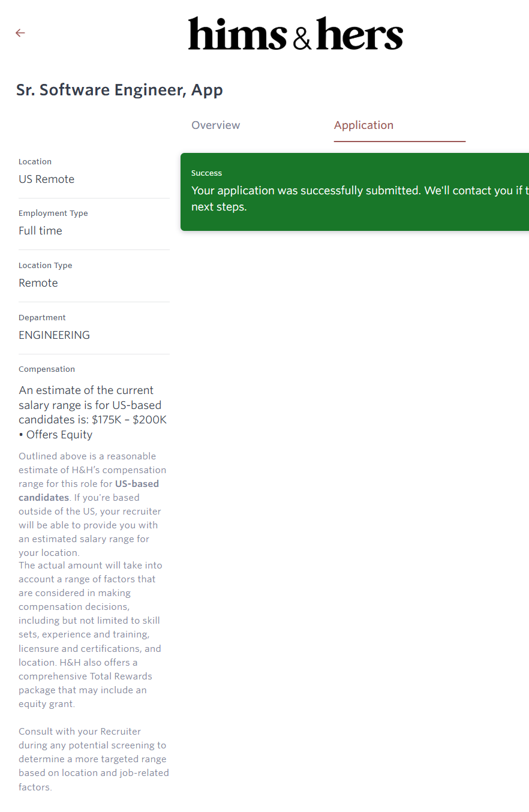This screenshot has width=529, height=812.
Task: Click the Location Type label
Action: (x=46, y=266)
